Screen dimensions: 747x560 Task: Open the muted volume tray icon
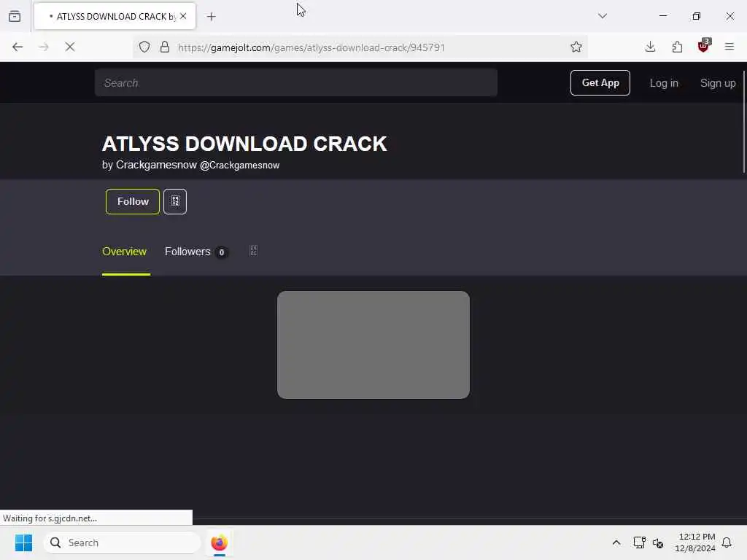coord(658,542)
